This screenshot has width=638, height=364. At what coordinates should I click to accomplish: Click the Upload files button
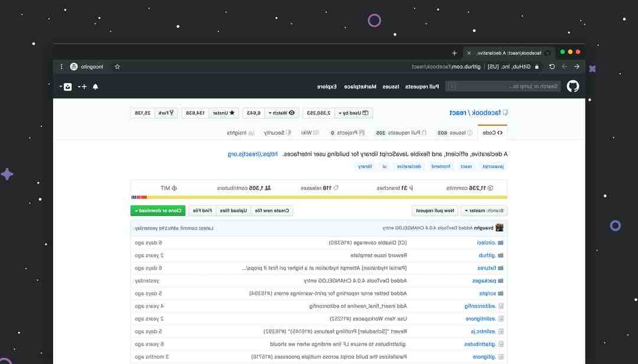coord(233,211)
